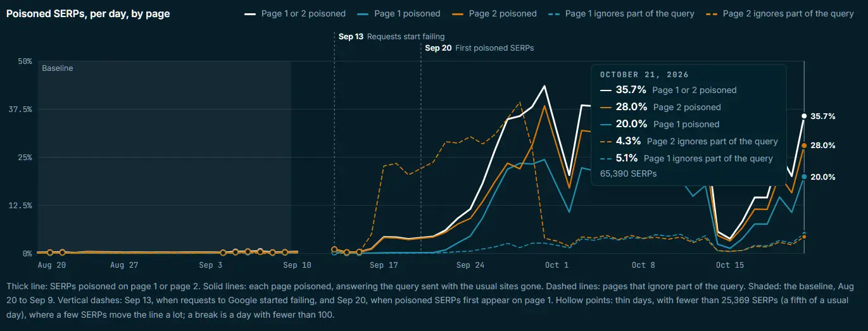Click the 'Baseline' shaded region label

pyautogui.click(x=58, y=68)
